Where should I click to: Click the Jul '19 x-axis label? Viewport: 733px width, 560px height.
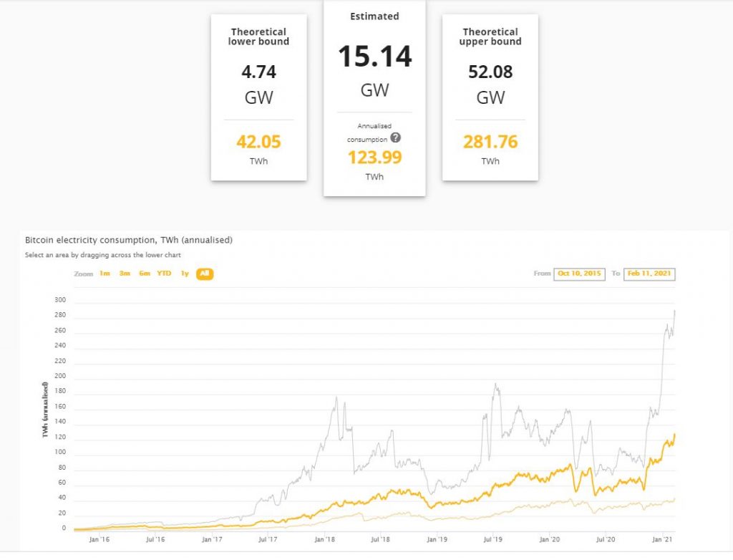click(x=492, y=539)
